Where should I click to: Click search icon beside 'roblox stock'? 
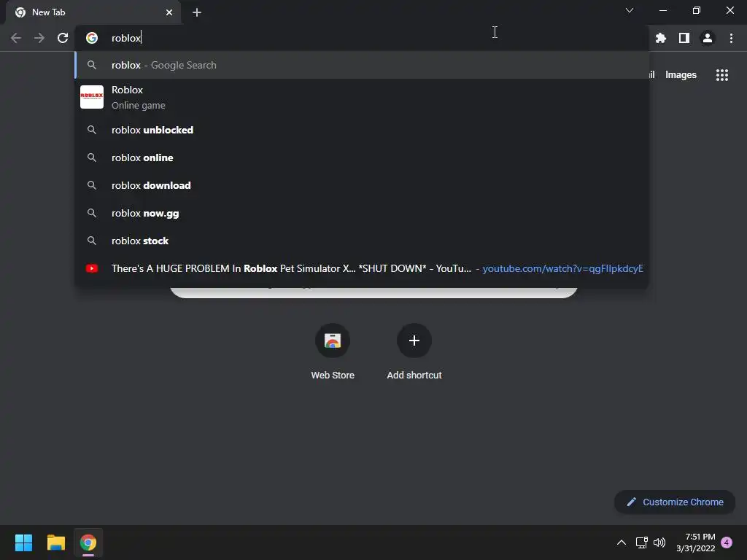coord(92,241)
